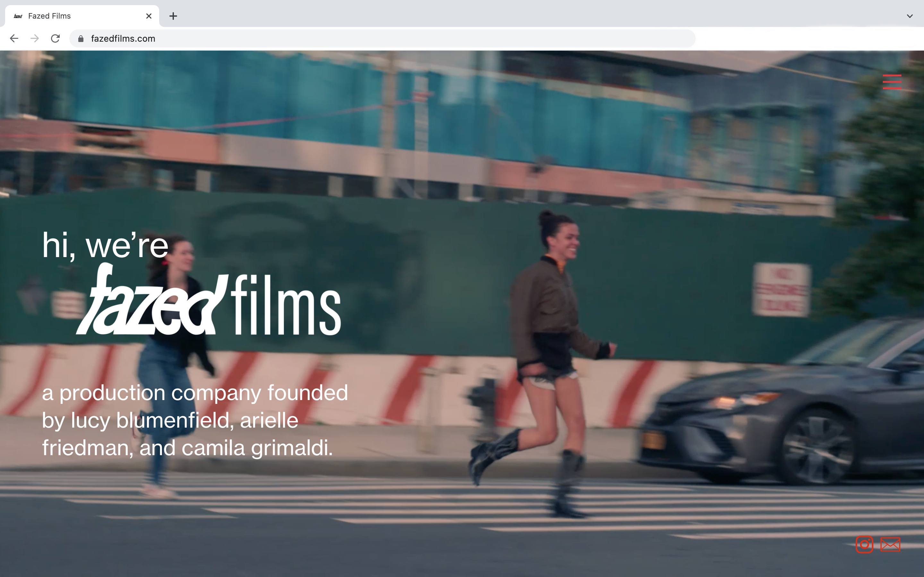
Task: Click the Fazed tab favicon
Action: pyautogui.click(x=18, y=16)
